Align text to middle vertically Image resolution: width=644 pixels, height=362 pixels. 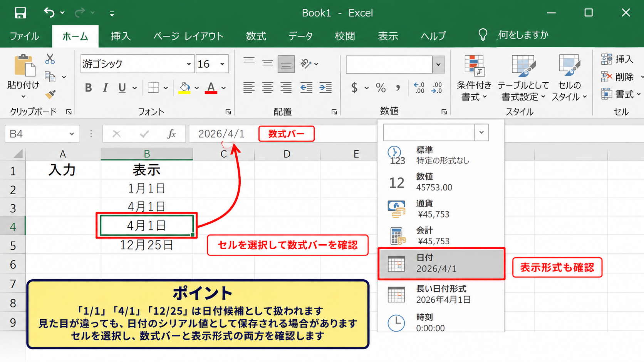(267, 63)
